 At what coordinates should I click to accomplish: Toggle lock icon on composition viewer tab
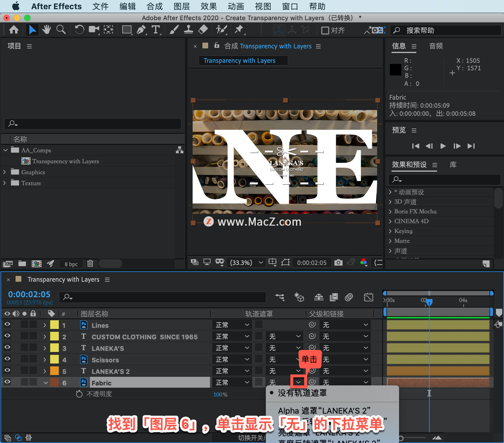point(217,45)
